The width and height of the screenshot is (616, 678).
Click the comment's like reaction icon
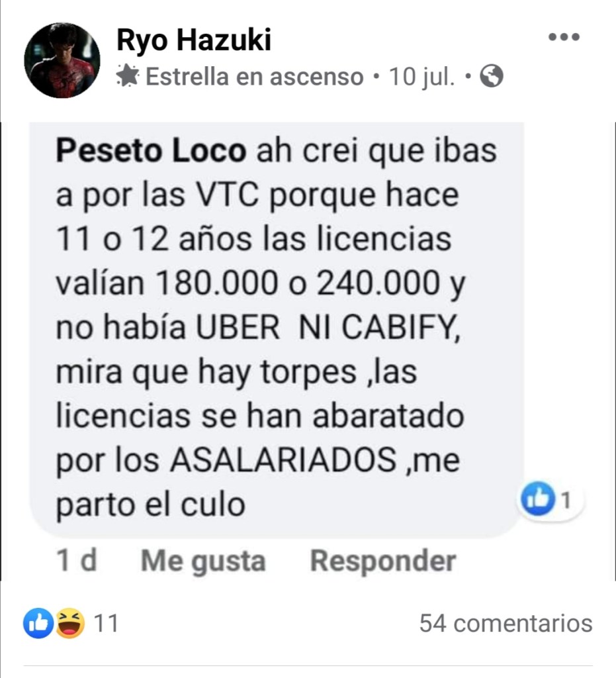(538, 499)
